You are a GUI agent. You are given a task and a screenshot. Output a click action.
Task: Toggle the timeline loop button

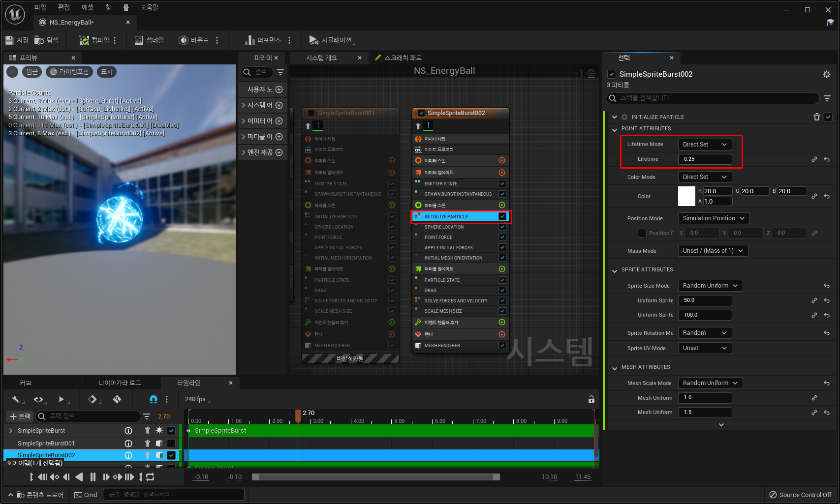pos(150,477)
